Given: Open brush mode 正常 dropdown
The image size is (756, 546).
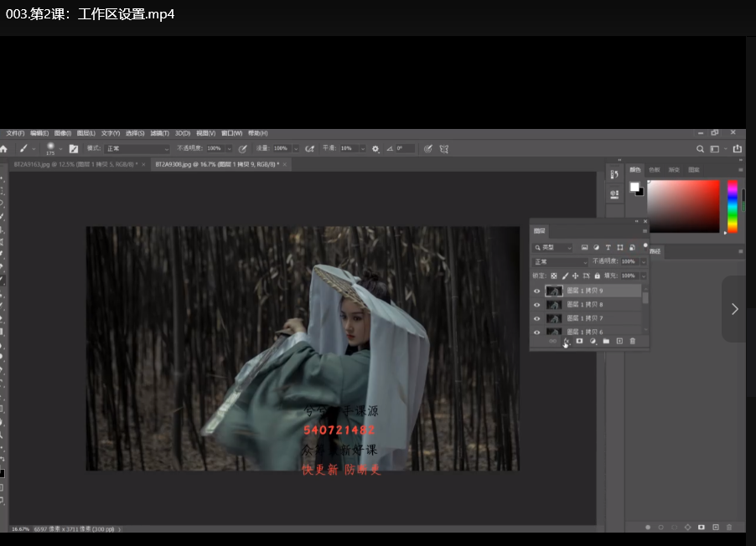Looking at the screenshot, I should [137, 149].
